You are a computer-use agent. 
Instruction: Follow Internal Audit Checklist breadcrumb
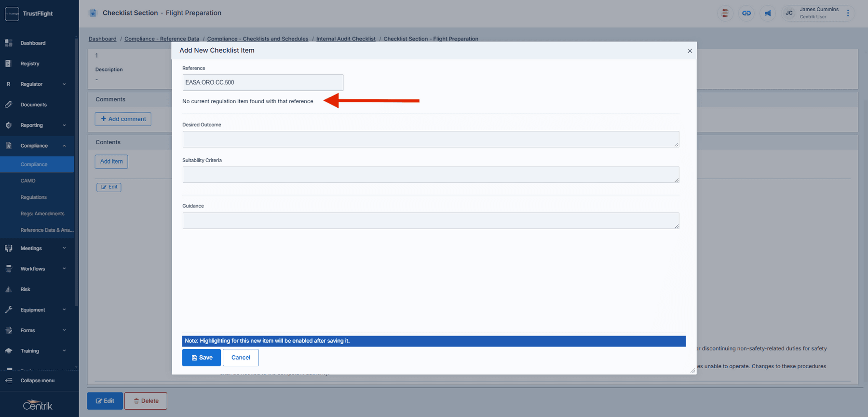coord(346,39)
